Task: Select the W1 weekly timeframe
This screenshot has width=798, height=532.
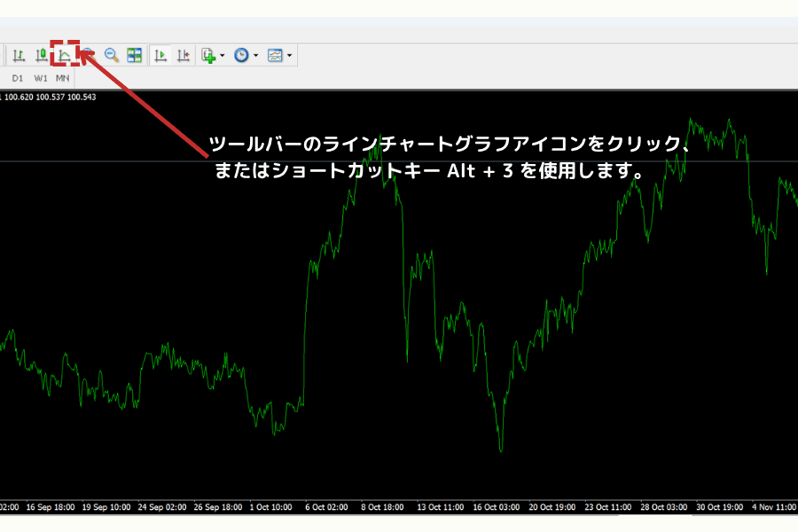Action: tap(41, 78)
